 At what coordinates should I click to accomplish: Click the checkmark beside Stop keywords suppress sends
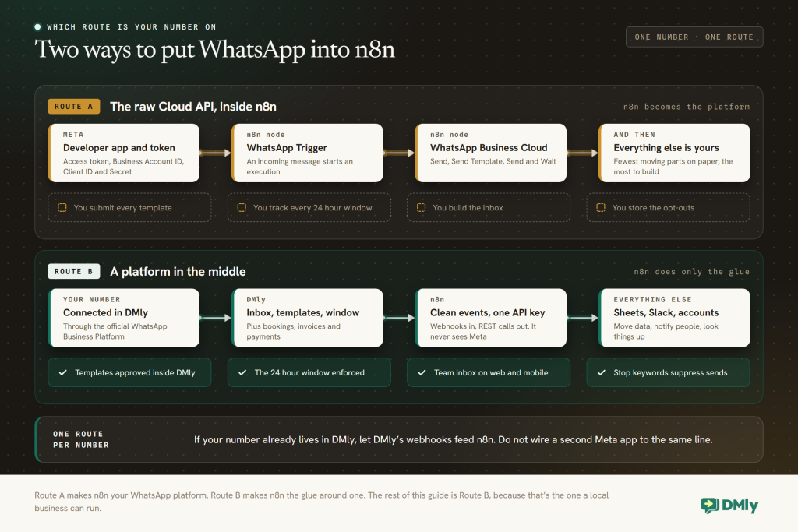click(602, 373)
